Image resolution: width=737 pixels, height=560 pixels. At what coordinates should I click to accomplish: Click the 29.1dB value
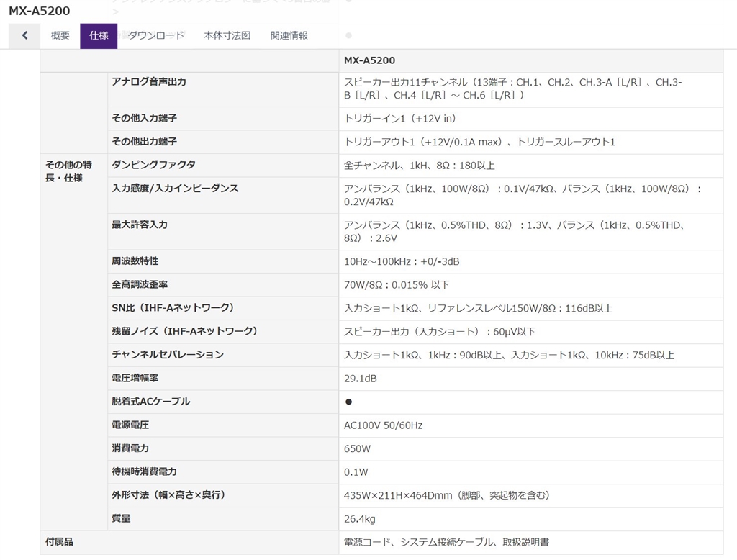pos(361,379)
